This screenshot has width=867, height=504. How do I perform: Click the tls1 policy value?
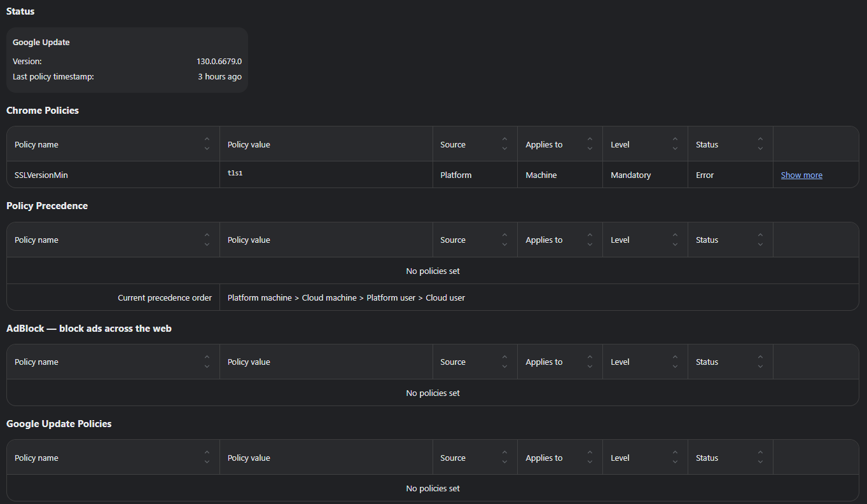[235, 173]
